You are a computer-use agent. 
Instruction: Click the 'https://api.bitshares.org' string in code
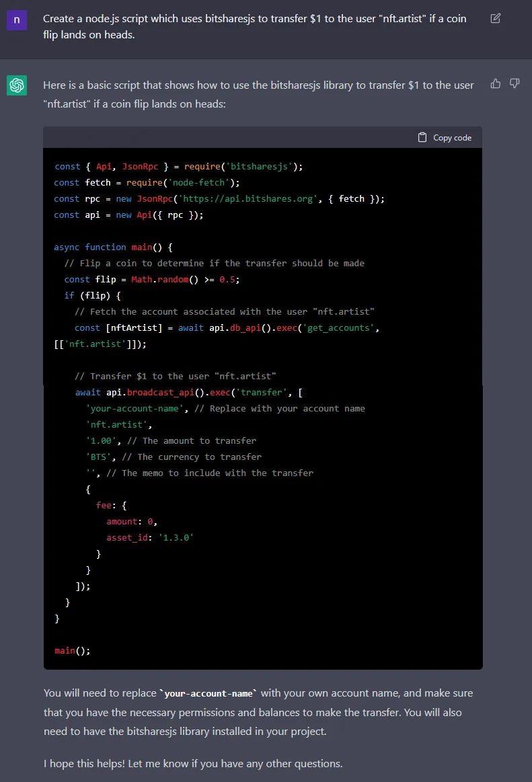coord(249,198)
